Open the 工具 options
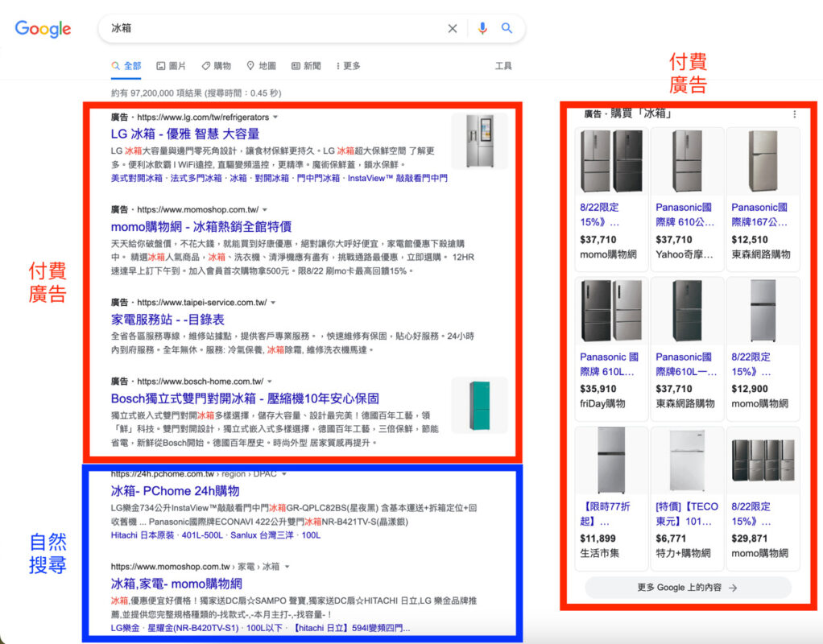 coord(503,66)
